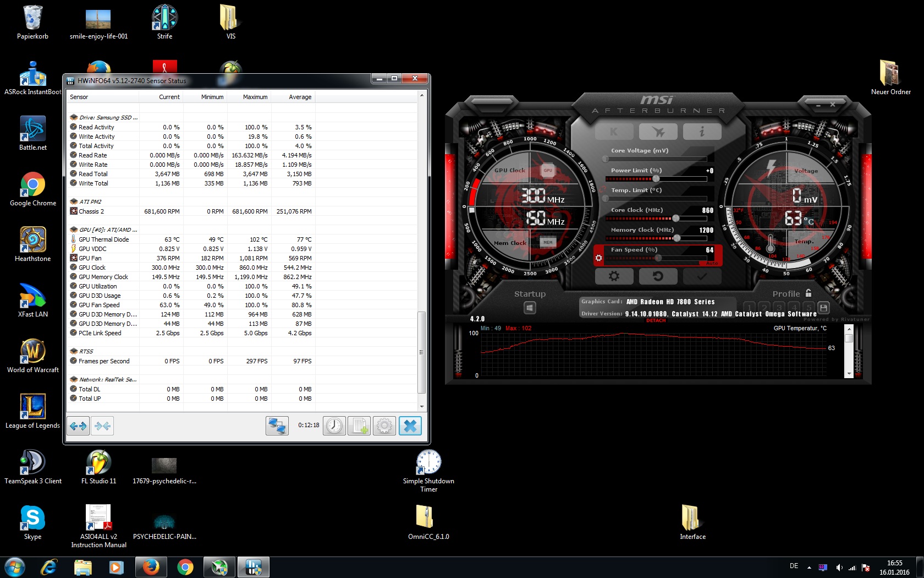Click the Power Limit slider handle
The image size is (924, 578).
point(656,179)
